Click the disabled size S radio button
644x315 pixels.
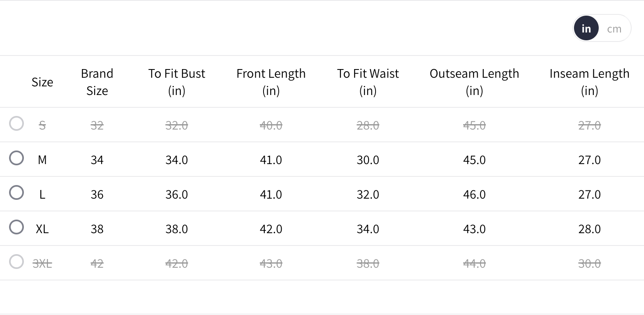(x=16, y=123)
